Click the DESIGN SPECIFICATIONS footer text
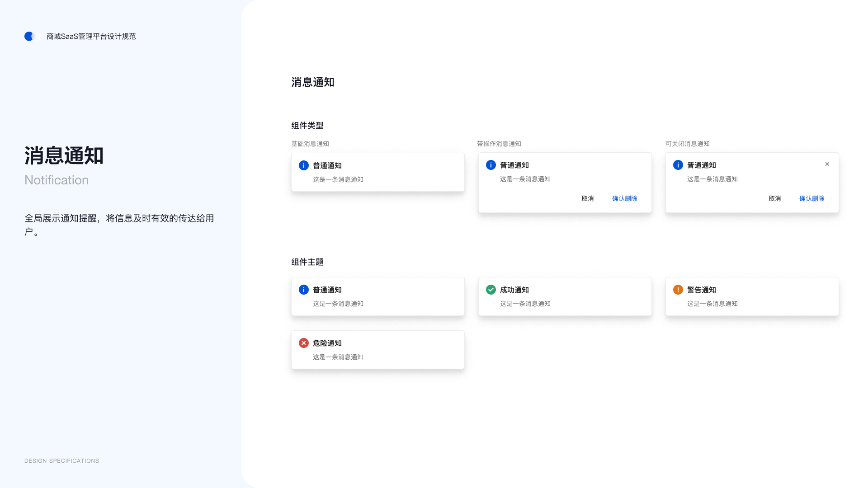This screenshot has height=488, width=868. pyautogui.click(x=61, y=460)
